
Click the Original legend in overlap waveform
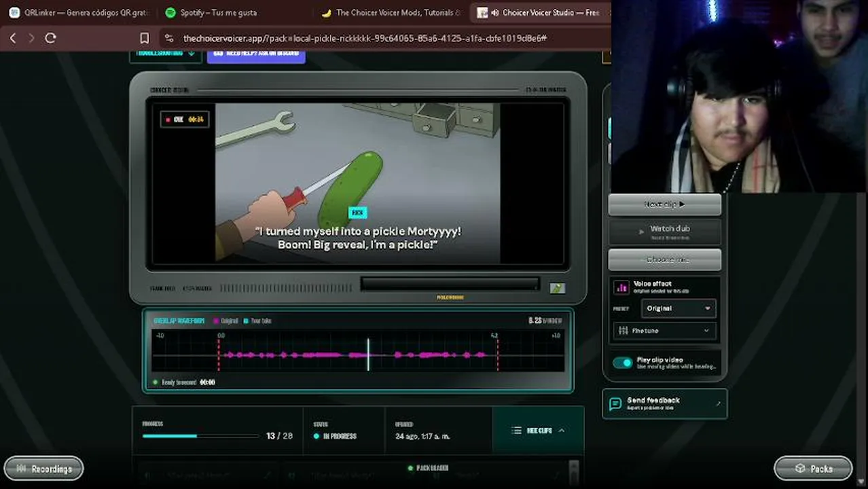[225, 321]
